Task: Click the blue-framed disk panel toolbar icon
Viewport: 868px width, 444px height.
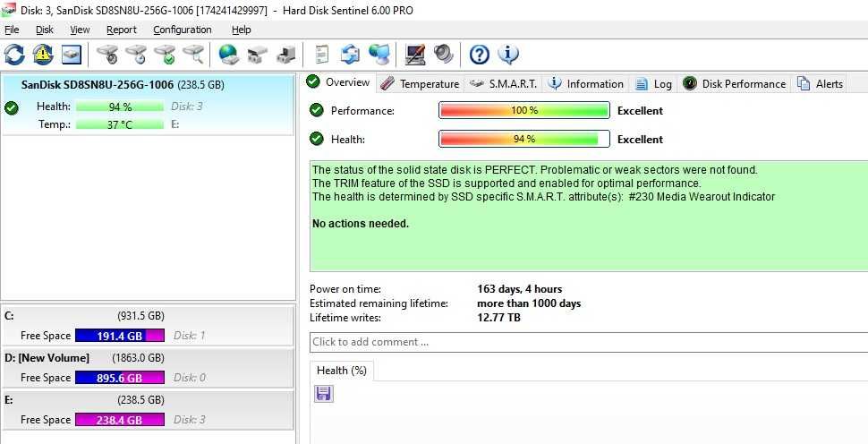Action: [72, 55]
